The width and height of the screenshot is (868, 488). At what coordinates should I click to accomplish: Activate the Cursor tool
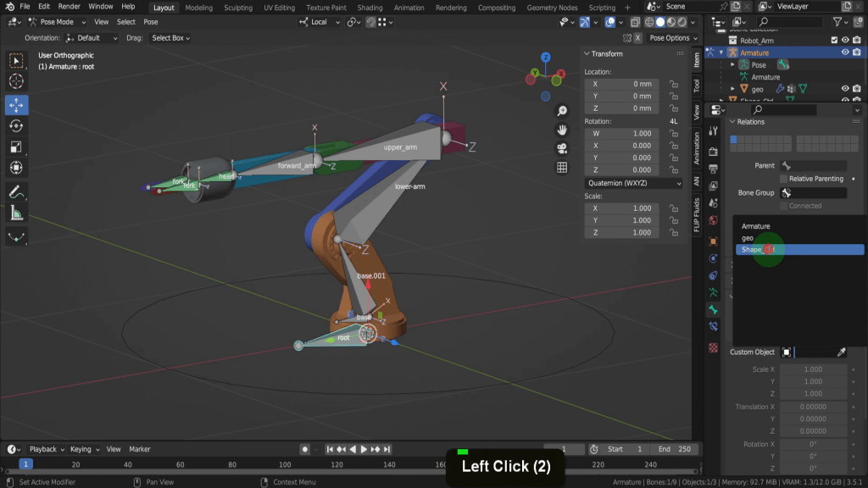16,82
